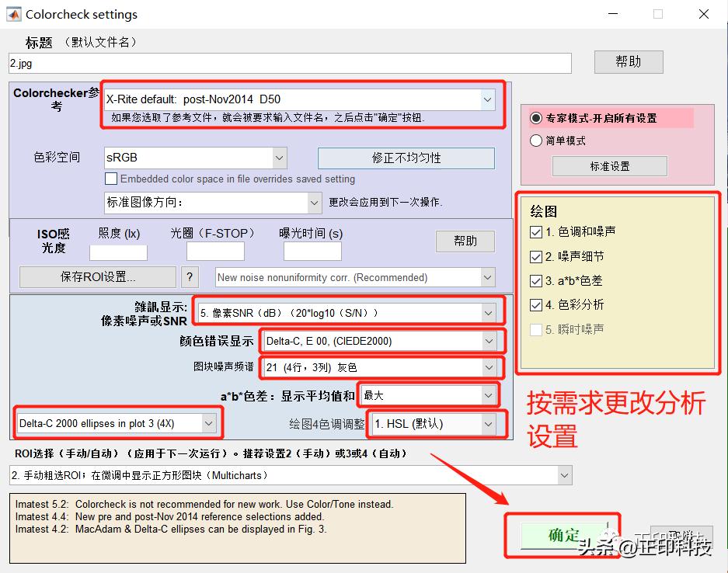This screenshot has width=728, height=573.
Task: Click the MATLAB icon in title bar
Action: tap(13, 15)
